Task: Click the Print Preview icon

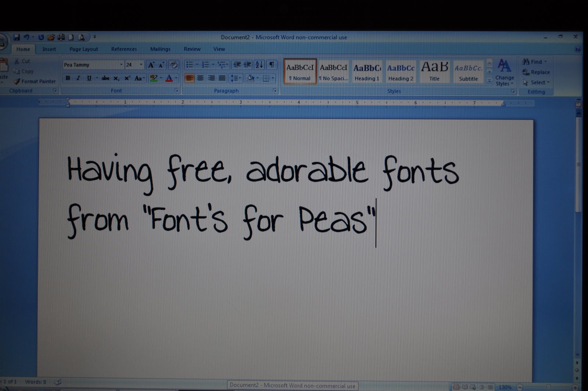Action: [x=81, y=37]
